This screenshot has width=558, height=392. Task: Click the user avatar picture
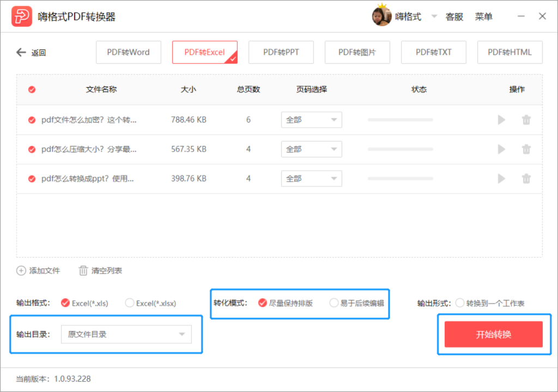pyautogui.click(x=381, y=16)
